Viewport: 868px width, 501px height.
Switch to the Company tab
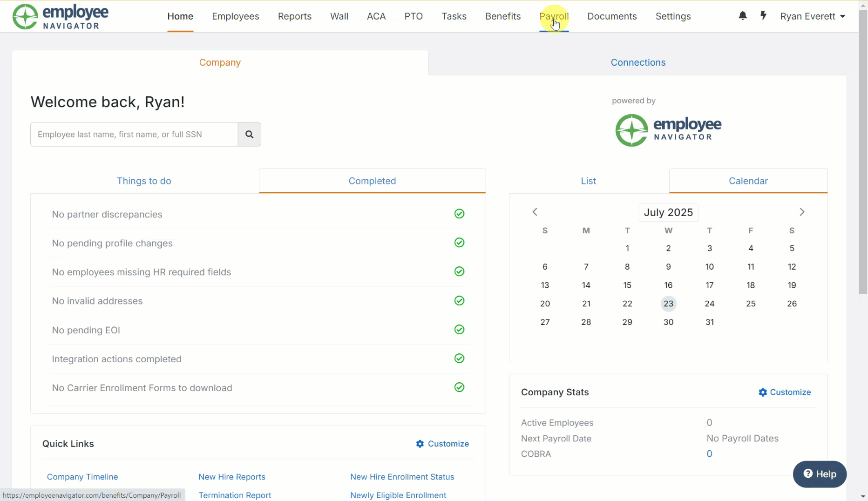[220, 62]
